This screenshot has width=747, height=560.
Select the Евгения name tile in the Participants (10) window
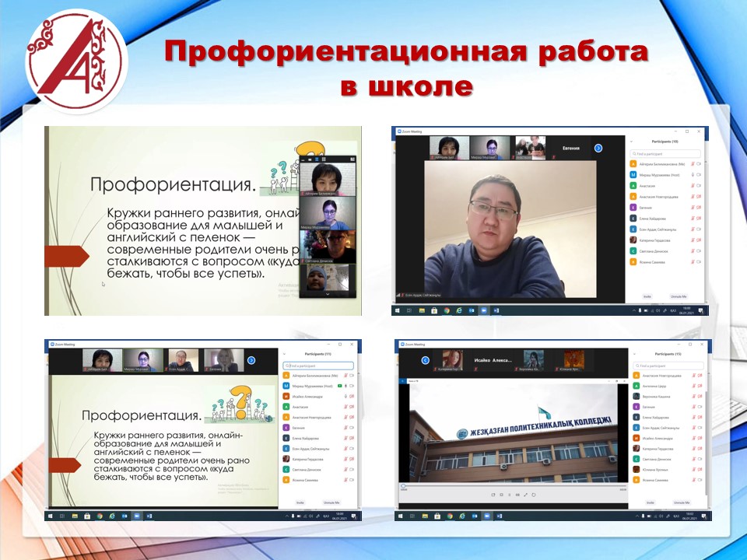570,148
